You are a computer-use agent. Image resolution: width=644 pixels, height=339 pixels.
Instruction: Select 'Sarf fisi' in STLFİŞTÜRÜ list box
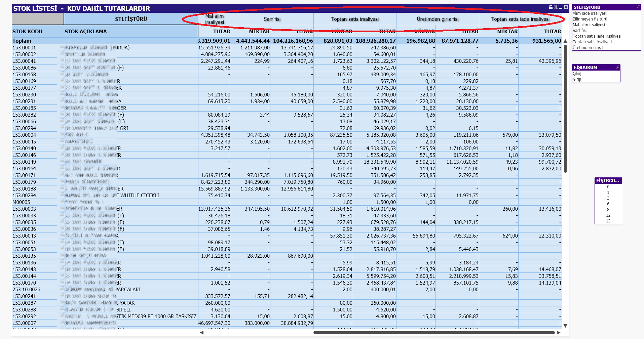[x=579, y=31]
